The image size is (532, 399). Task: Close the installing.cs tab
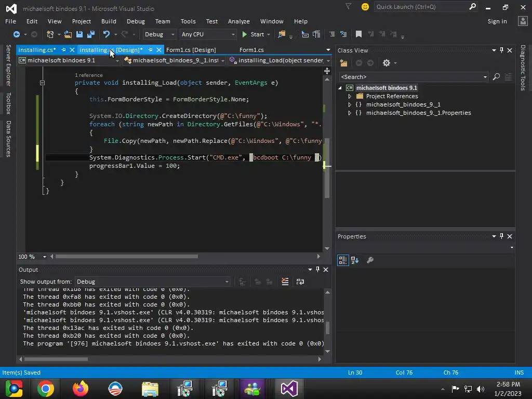tap(72, 50)
